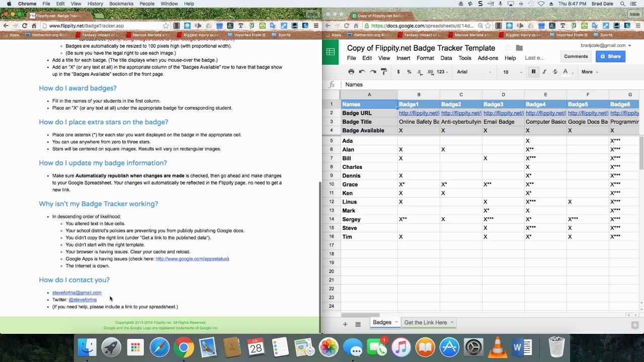Open left Chrome window hamburger menu
This screenshot has width=644, height=362.
pyautogui.click(x=316, y=26)
